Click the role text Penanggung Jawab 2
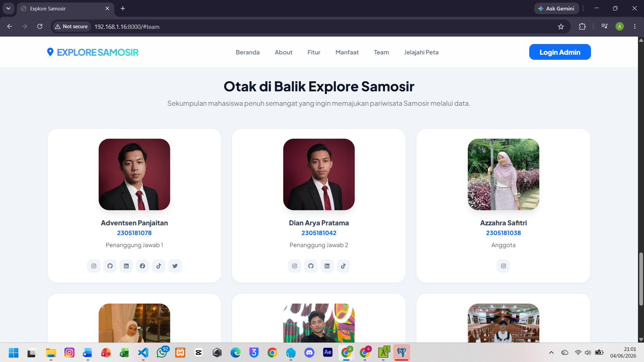The image size is (644, 362). pos(319,245)
